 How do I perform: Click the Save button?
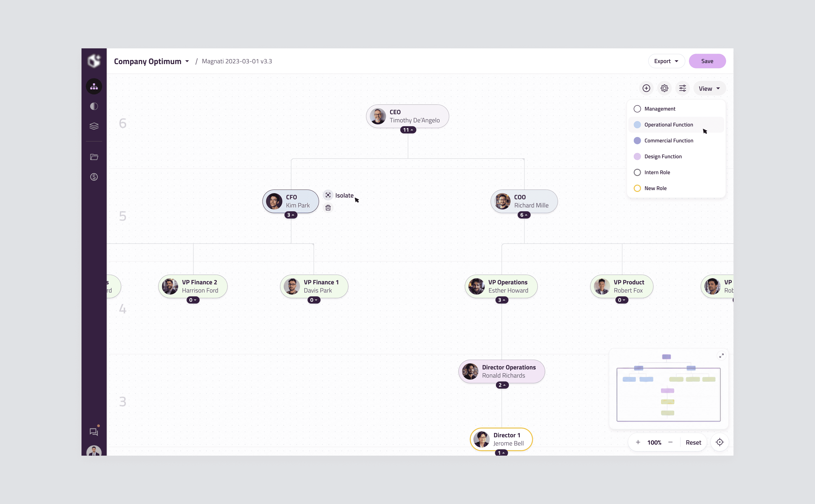point(707,61)
